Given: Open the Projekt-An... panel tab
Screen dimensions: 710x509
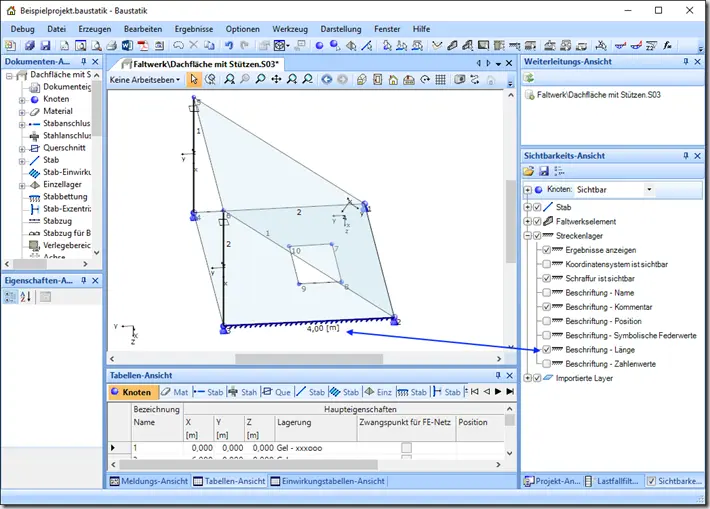Looking at the screenshot, I should pyautogui.click(x=552, y=481).
